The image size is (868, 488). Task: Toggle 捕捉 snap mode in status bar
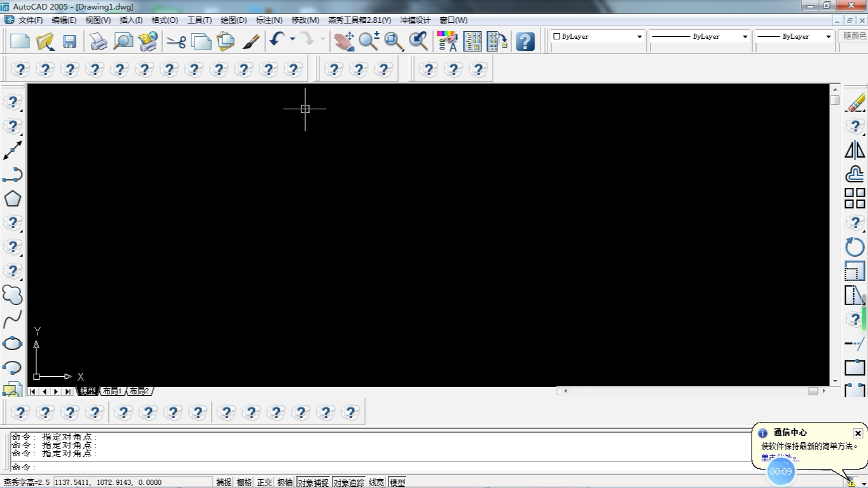point(224,482)
